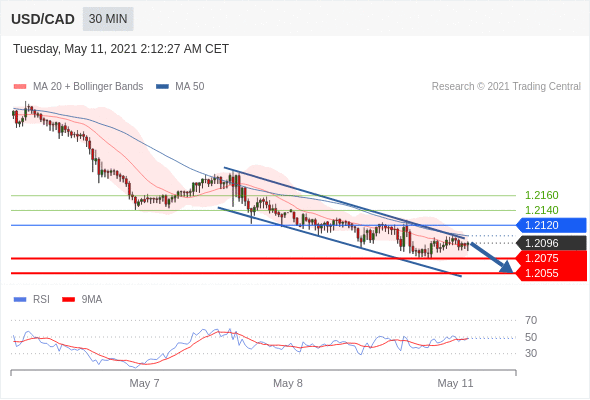The image size is (590, 400).
Task: Toggle the 9MA legend label
Action: pyautogui.click(x=92, y=300)
